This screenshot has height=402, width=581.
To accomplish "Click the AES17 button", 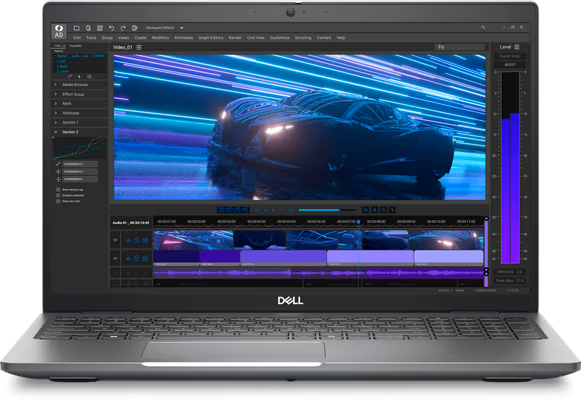I will click(510, 64).
